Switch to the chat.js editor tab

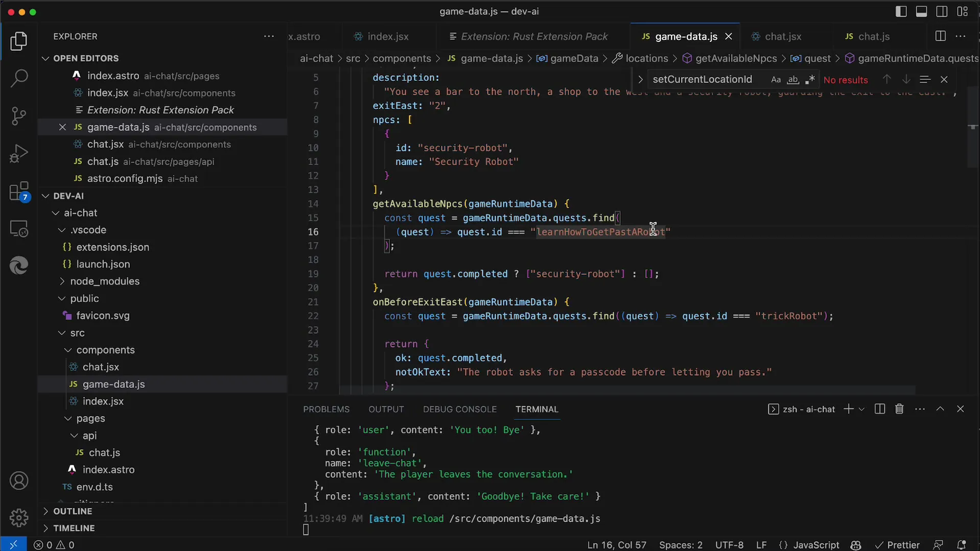click(x=873, y=36)
